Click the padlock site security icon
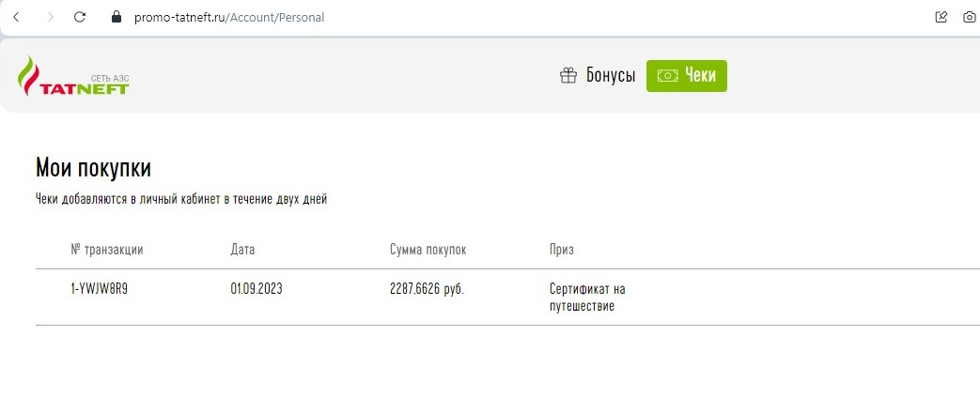The height and width of the screenshot is (397, 980). pyautogui.click(x=116, y=18)
